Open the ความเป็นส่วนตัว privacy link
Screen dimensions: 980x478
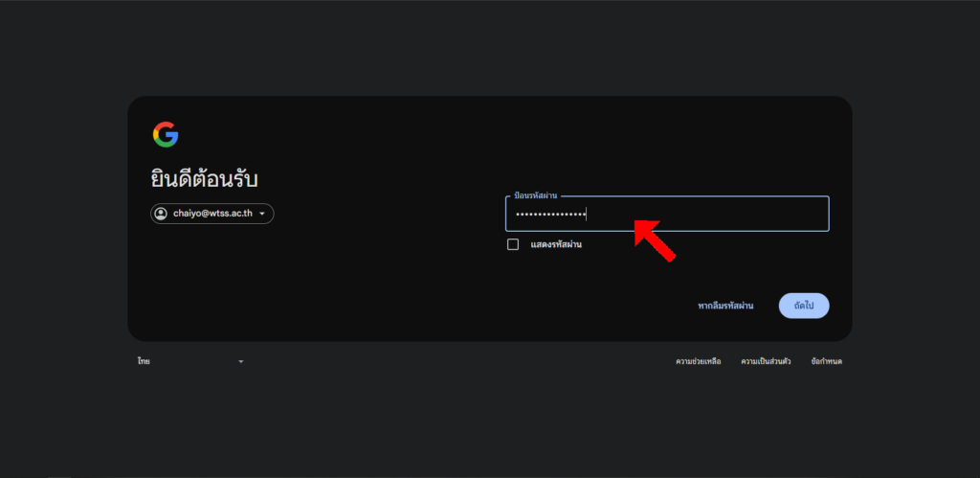point(766,362)
